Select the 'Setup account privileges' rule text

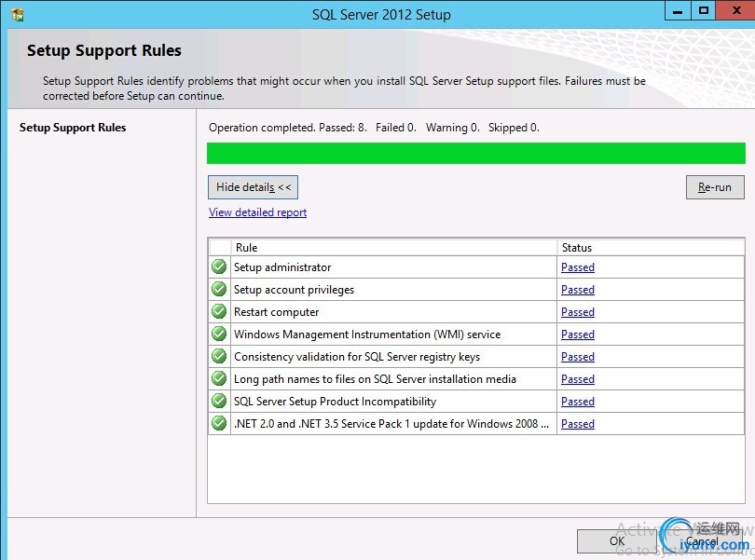(x=295, y=290)
